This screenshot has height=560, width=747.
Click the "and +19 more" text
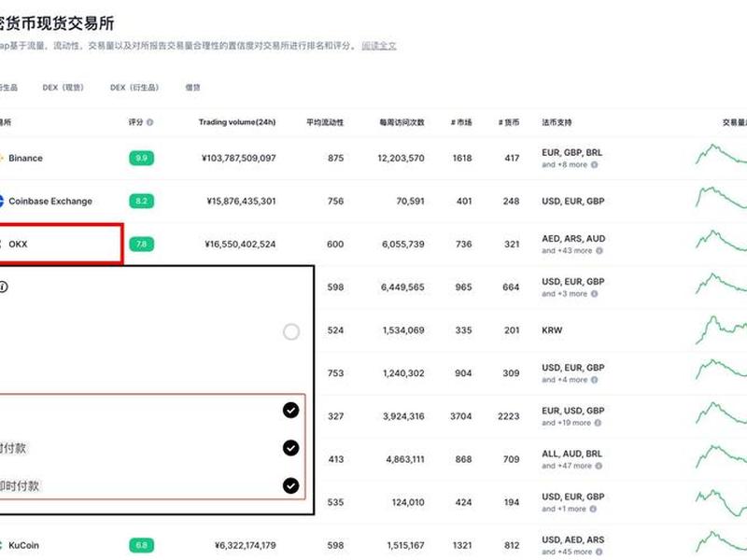[x=566, y=423]
